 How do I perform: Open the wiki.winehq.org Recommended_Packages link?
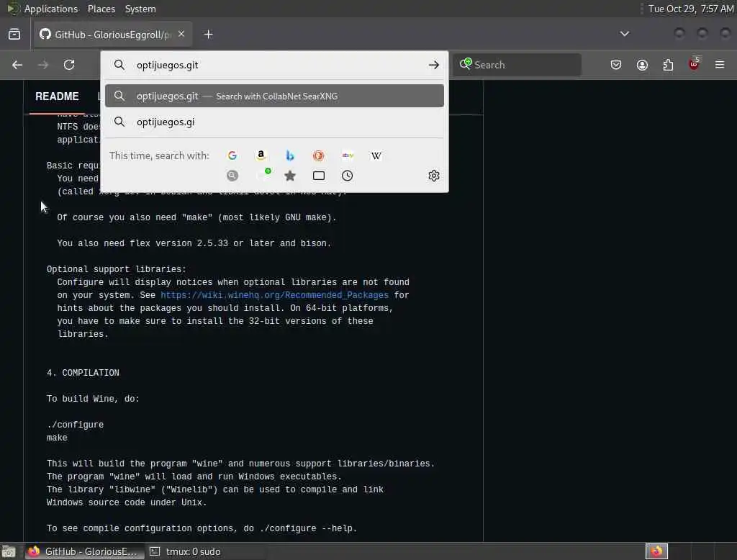click(x=274, y=295)
